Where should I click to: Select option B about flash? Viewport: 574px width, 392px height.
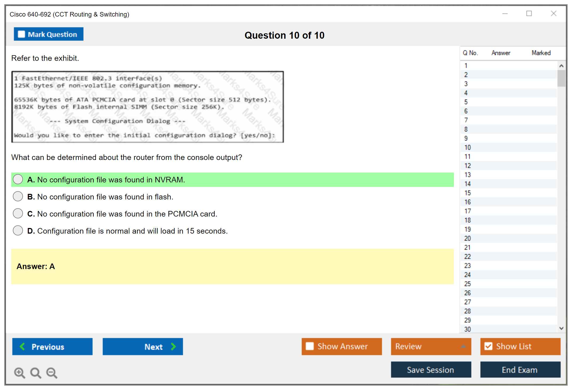point(18,197)
